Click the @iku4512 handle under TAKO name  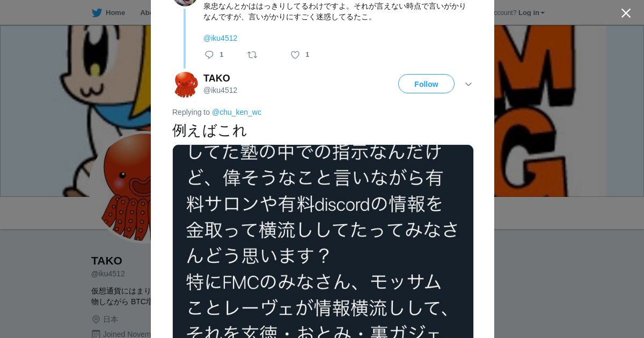[x=220, y=90]
